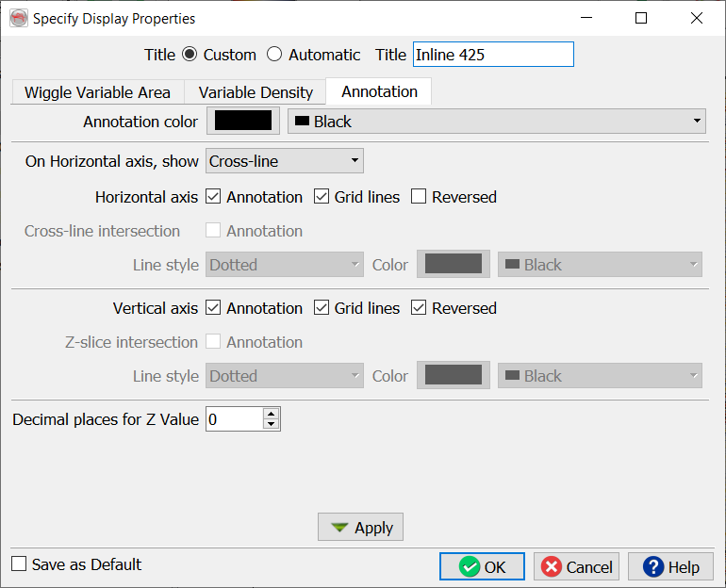
Task: Uncheck Vertical axis Reversed option
Action: point(419,308)
